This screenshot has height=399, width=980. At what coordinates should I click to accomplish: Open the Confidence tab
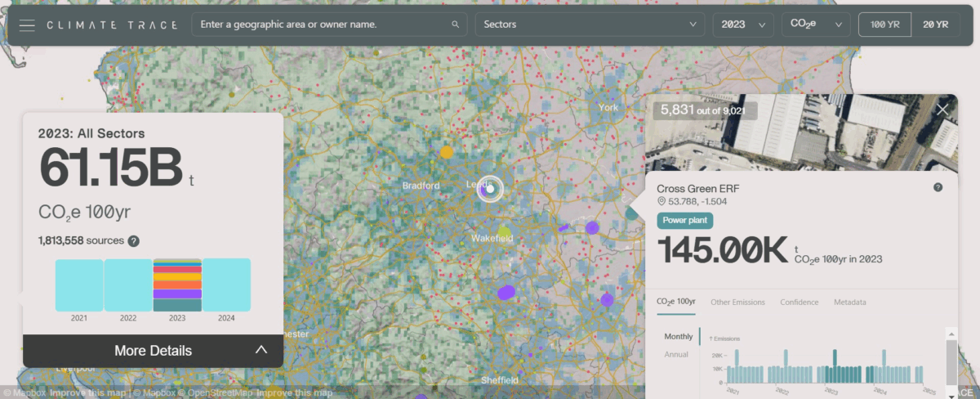799,303
